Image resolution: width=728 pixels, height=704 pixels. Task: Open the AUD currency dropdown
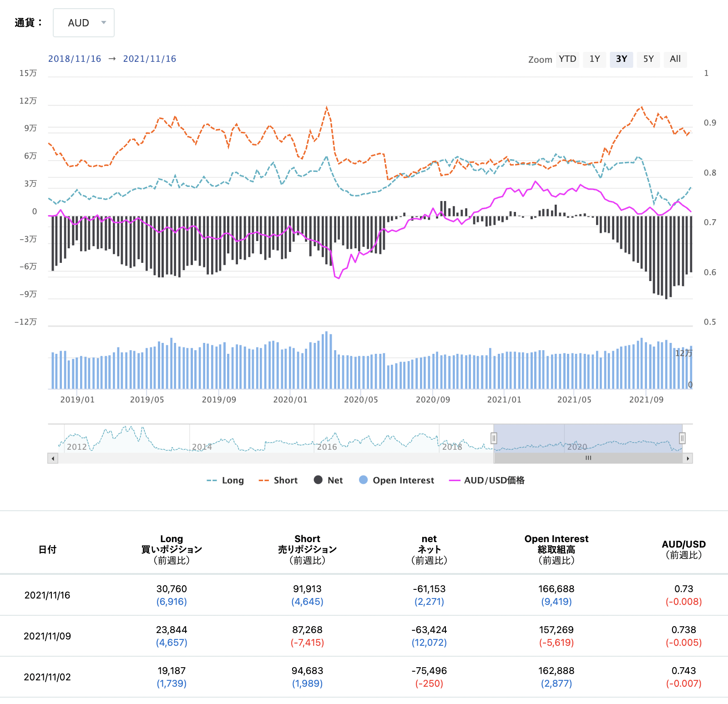(x=84, y=23)
